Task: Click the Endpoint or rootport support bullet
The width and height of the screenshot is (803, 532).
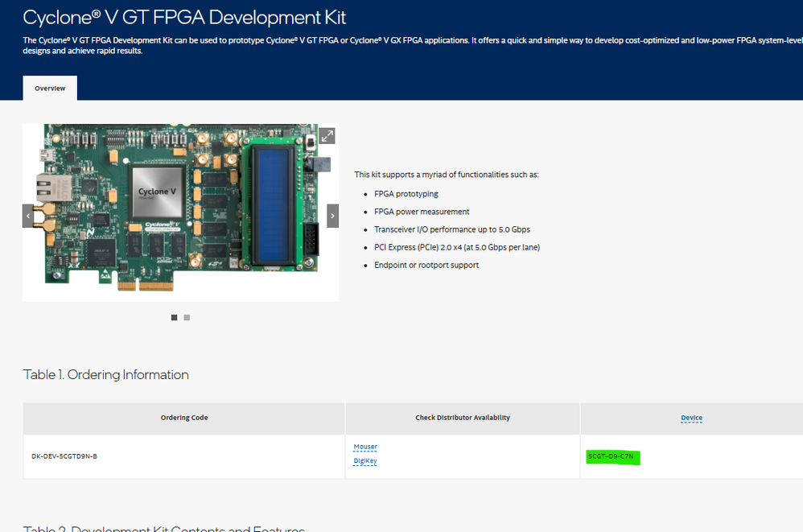Action: [426, 265]
